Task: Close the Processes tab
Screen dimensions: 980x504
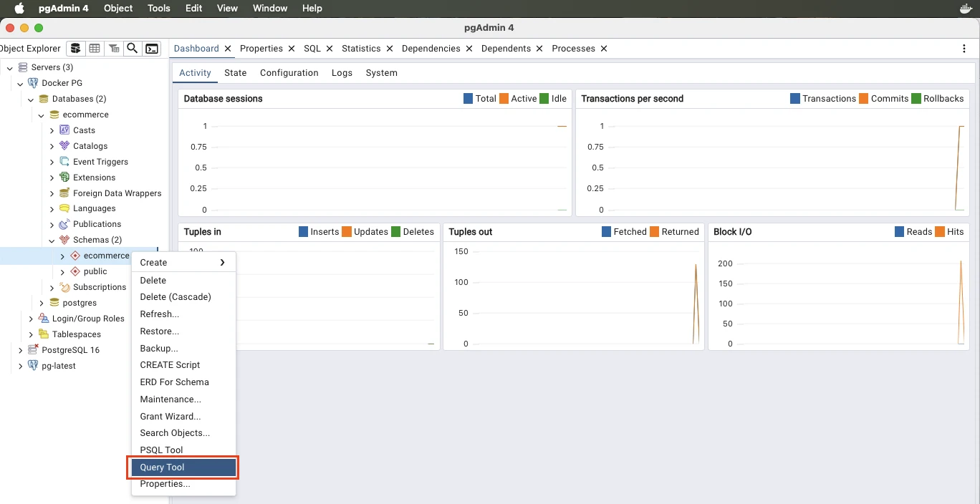Action: (x=604, y=49)
